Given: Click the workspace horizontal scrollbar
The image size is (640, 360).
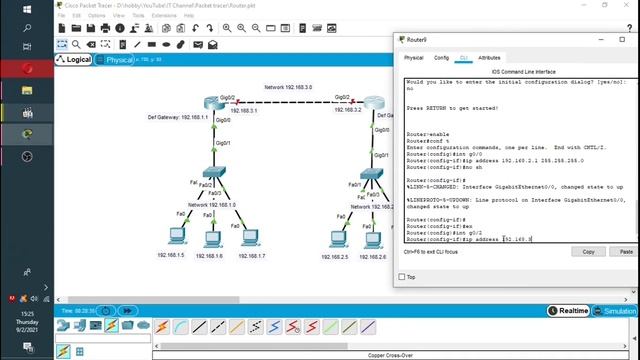Looking at the screenshot, I should (x=153, y=300).
